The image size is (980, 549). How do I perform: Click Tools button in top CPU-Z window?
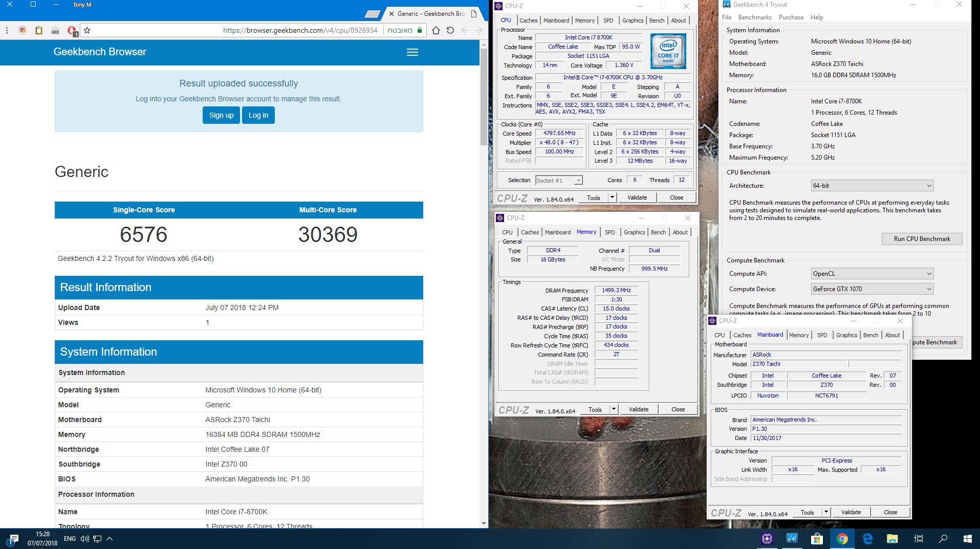594,197
